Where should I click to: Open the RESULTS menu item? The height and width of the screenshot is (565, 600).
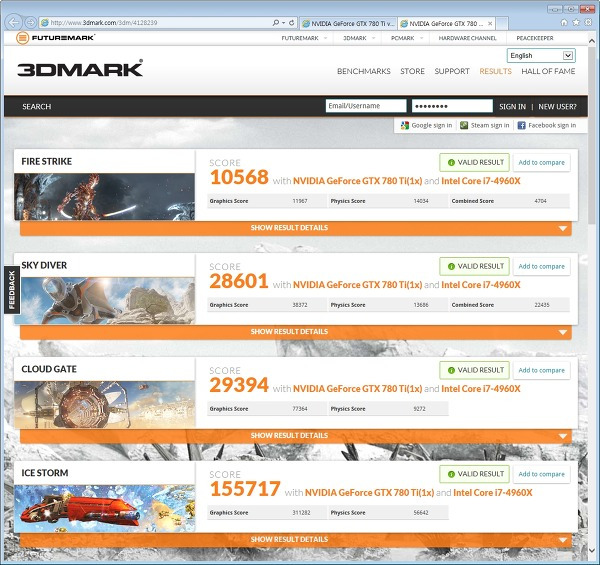tap(495, 71)
